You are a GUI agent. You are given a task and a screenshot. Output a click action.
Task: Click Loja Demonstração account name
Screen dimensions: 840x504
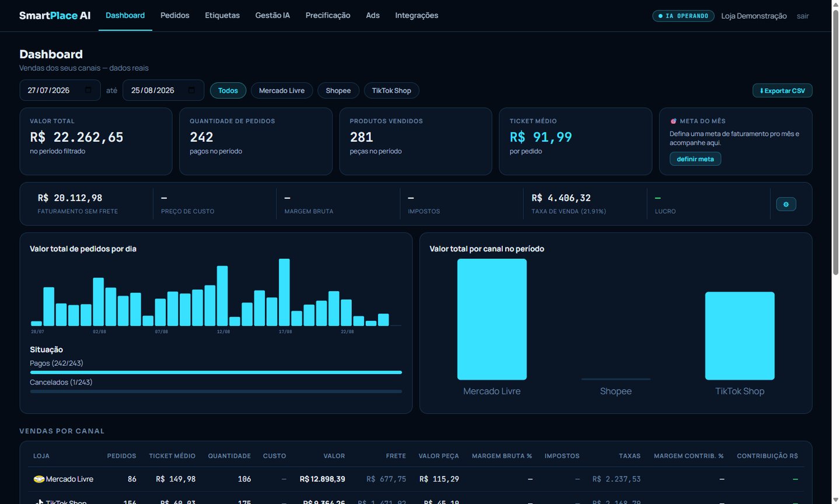pyautogui.click(x=754, y=16)
